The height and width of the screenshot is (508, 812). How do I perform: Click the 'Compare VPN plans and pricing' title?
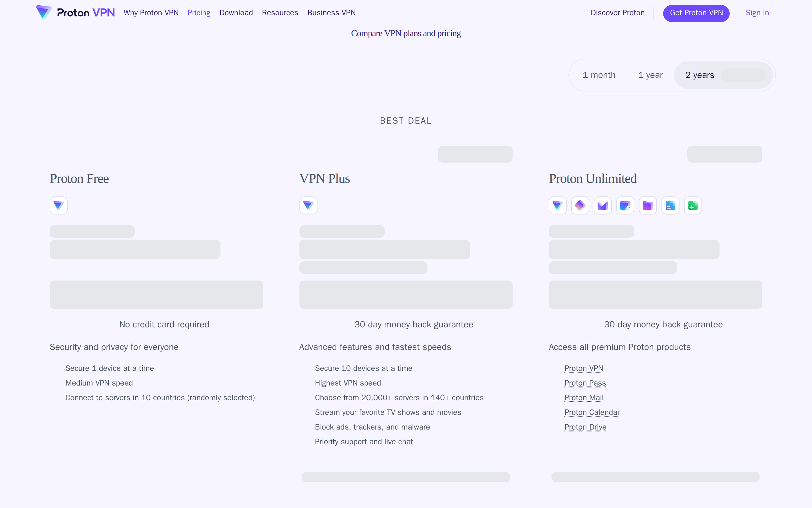406,33
